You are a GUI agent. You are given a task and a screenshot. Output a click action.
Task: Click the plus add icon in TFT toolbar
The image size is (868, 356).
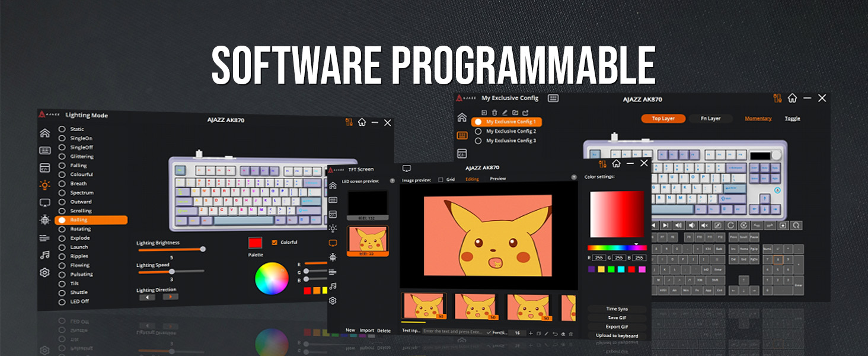pos(531,333)
